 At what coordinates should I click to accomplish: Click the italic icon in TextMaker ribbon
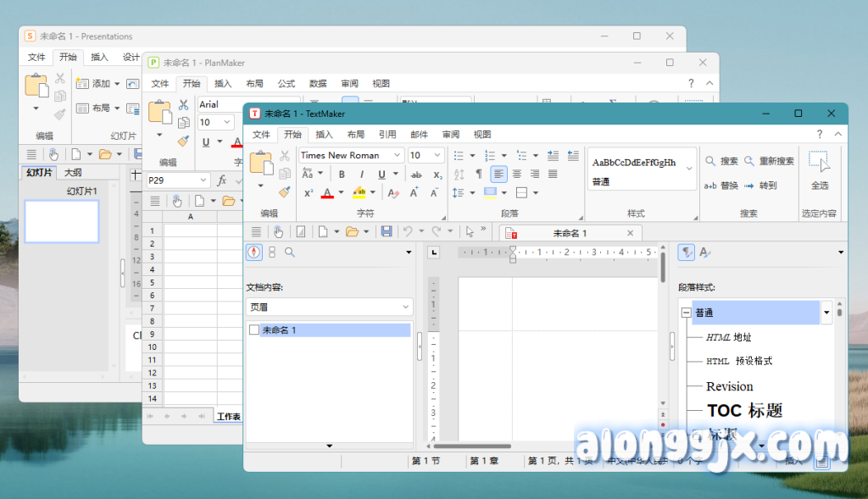362,175
